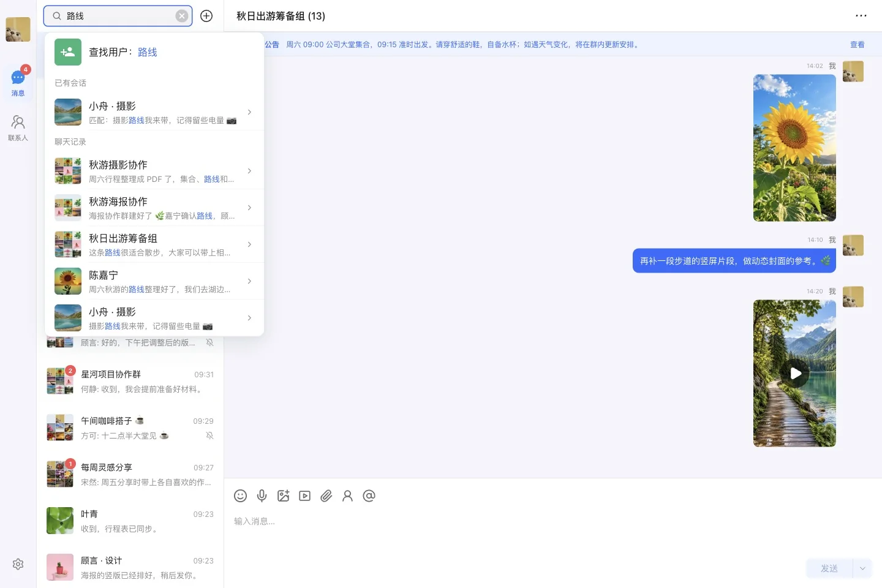Open settings via the gear icon
This screenshot has height=588, width=882.
pos(18,564)
